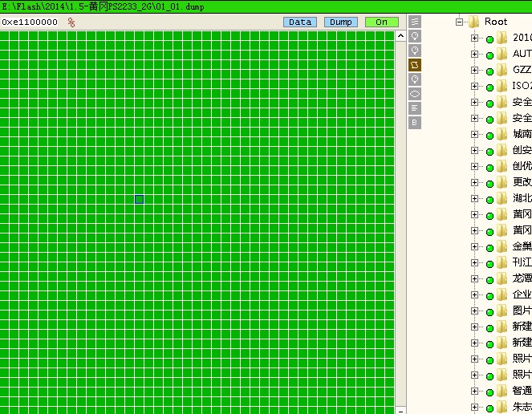
Task: Toggle the green status dot for the AUT folder
Action: (x=489, y=55)
